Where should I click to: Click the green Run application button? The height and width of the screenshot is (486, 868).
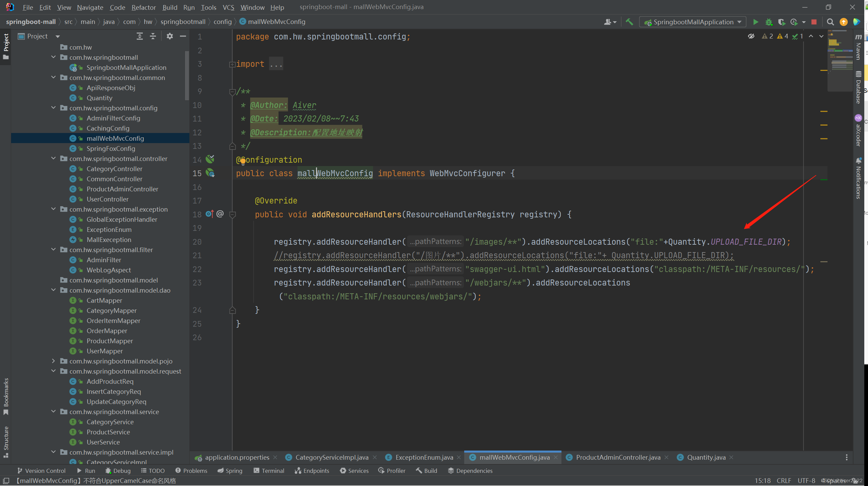756,22
